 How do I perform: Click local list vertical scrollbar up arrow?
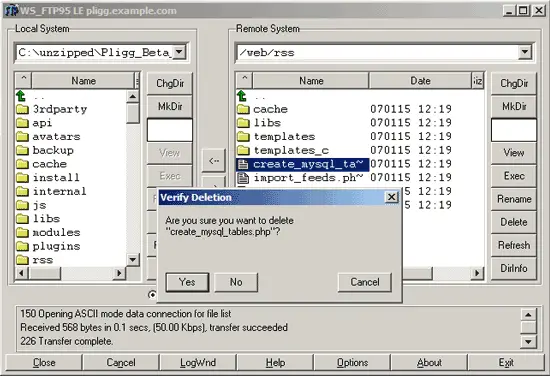pos(133,96)
